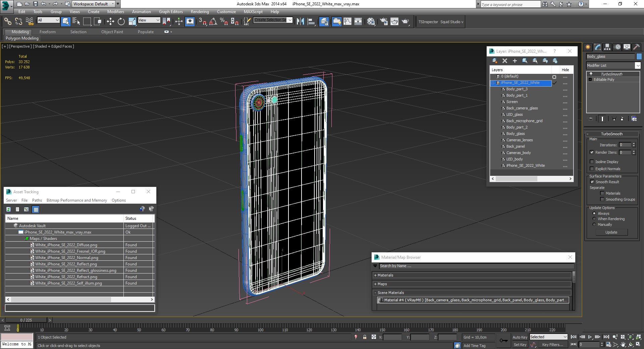Open Paths menu in Asset Tracking
Image resolution: width=644 pixels, height=349 pixels.
click(37, 200)
